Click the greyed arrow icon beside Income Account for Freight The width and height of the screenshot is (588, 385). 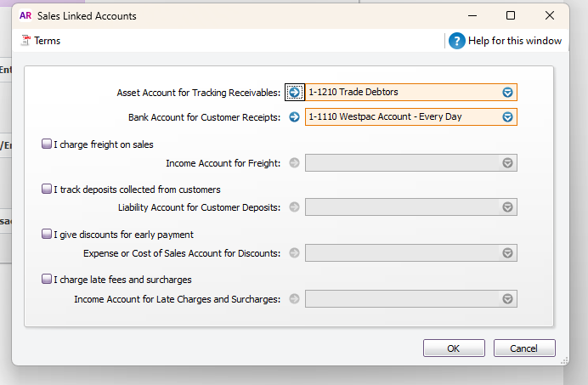coord(295,163)
